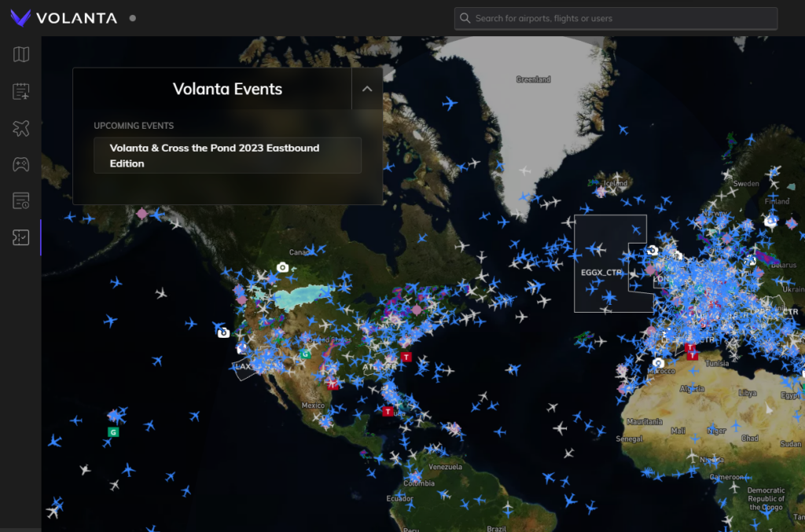Viewport: 805px width, 532px height.
Task: Select the ATL_CTR sector label
Action: point(380,367)
